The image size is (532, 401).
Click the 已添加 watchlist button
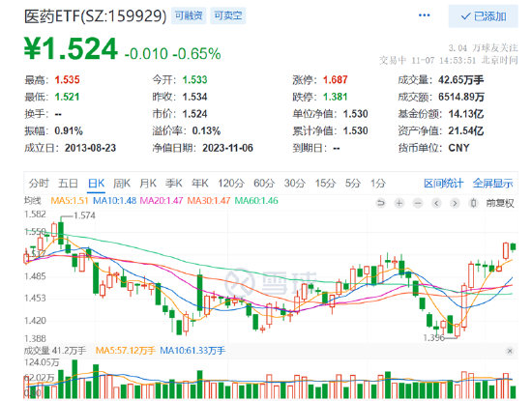coord(483,16)
